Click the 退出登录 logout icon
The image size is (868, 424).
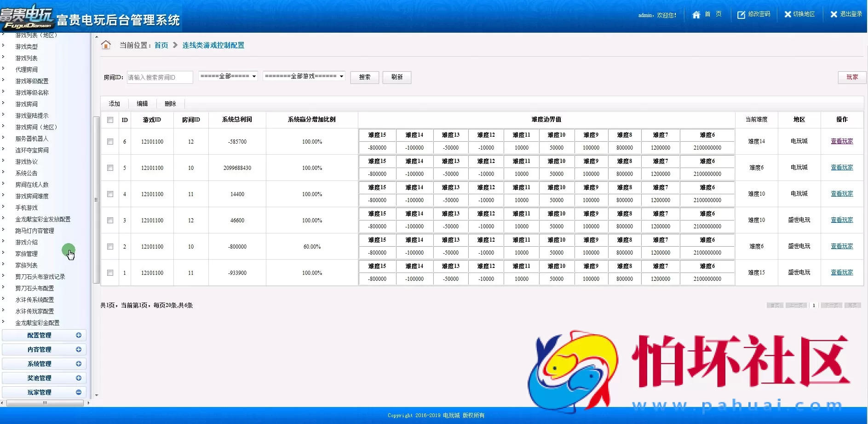coord(834,15)
